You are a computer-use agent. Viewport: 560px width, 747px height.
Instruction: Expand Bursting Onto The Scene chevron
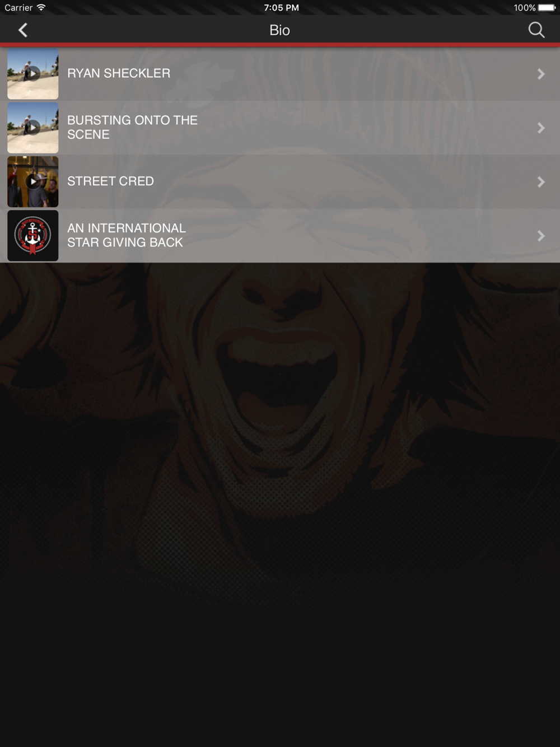(x=541, y=128)
